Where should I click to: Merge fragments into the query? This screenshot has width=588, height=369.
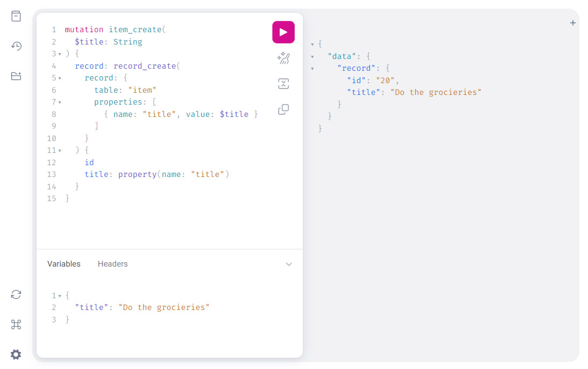[283, 84]
